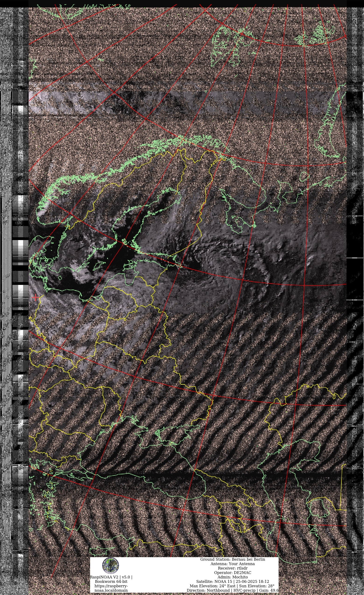The image size is (364, 595).
Task: Click the RaspiNOAA round logo
Action: [111, 566]
